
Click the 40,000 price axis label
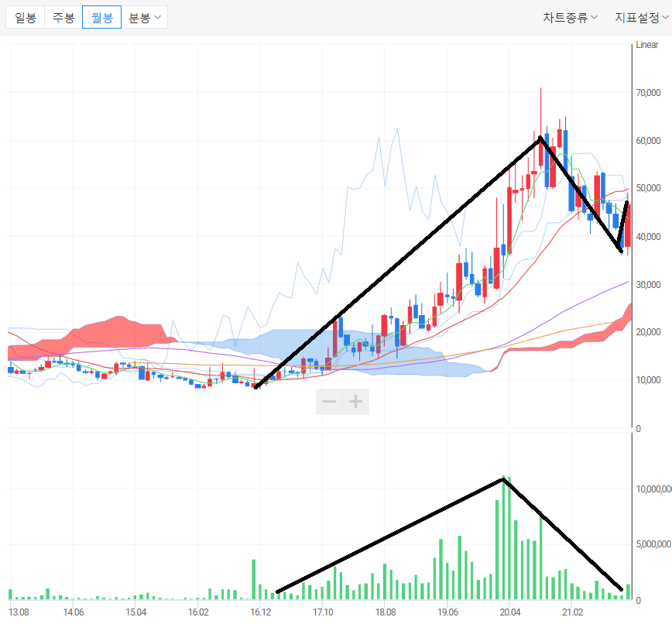coord(648,237)
